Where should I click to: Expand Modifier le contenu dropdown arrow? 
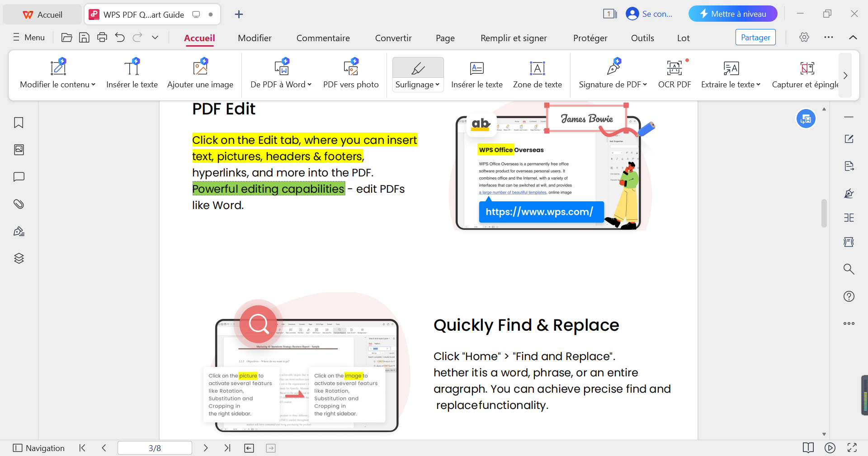94,85
